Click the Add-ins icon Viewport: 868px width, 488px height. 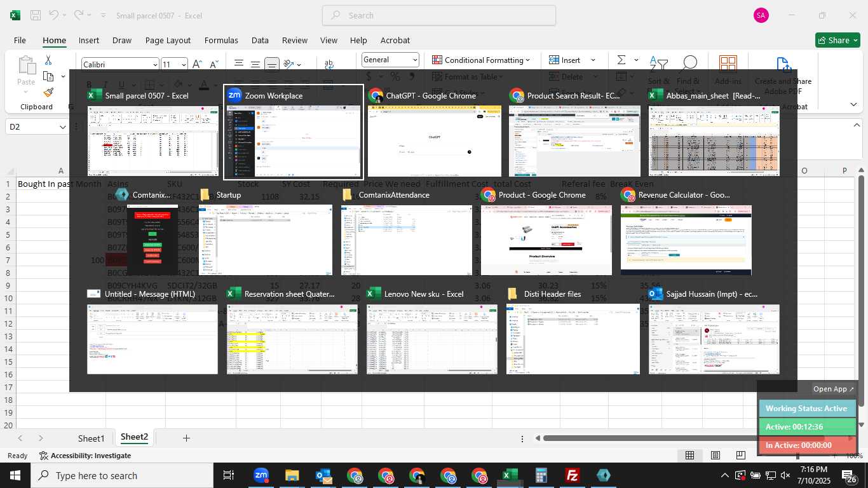click(728, 65)
